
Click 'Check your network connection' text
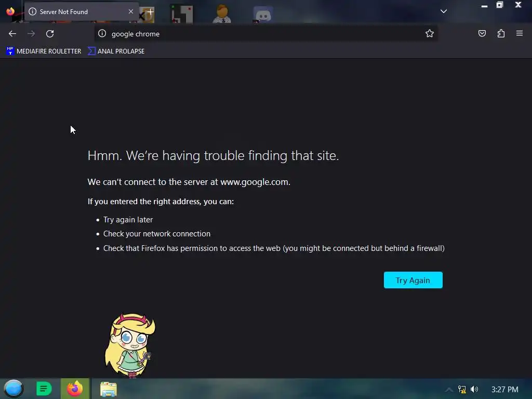(x=157, y=234)
